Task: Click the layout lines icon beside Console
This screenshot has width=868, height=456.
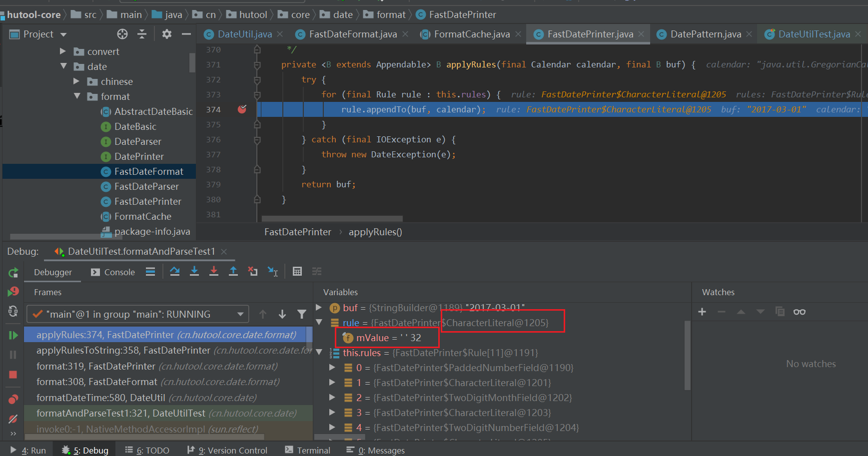Action: (x=150, y=272)
